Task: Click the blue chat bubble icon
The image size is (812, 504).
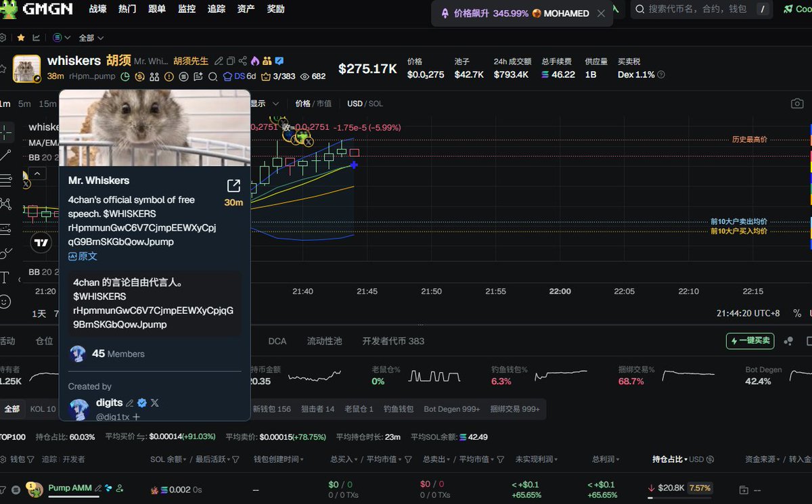Action: (x=279, y=61)
